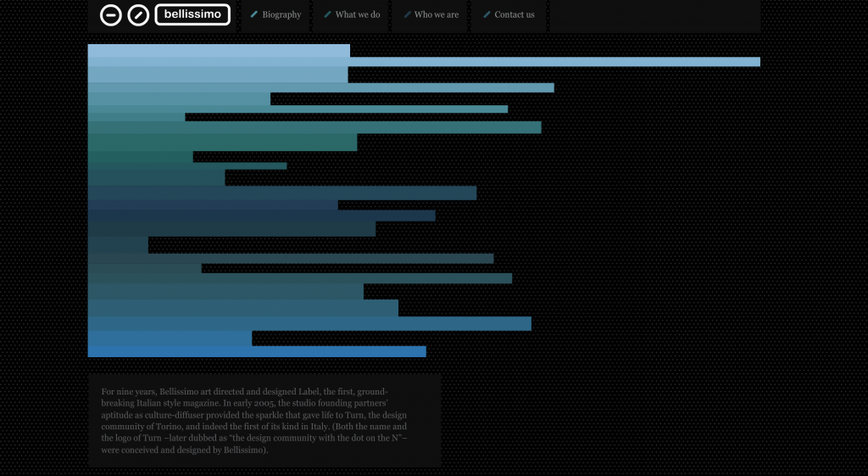Go to the What we do section
The height and width of the screenshot is (476, 868).
[357, 14]
